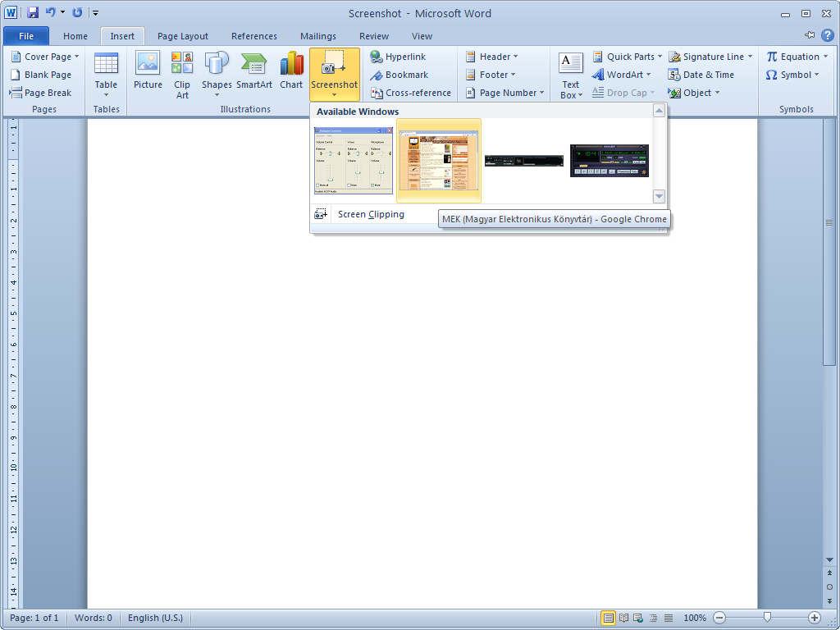The image size is (840, 630).
Task: Click the Save icon in the quick access toolbar
Action: click(33, 12)
